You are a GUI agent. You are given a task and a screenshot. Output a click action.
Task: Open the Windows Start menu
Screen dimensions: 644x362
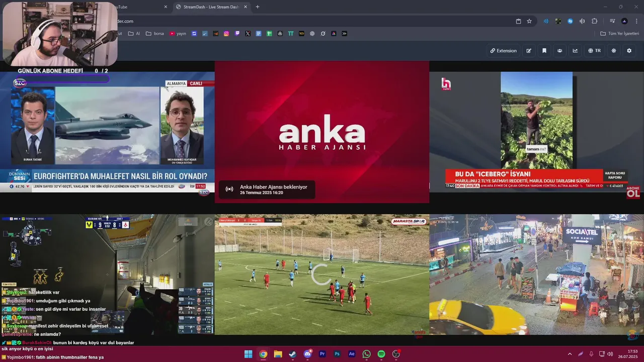pos(249,354)
